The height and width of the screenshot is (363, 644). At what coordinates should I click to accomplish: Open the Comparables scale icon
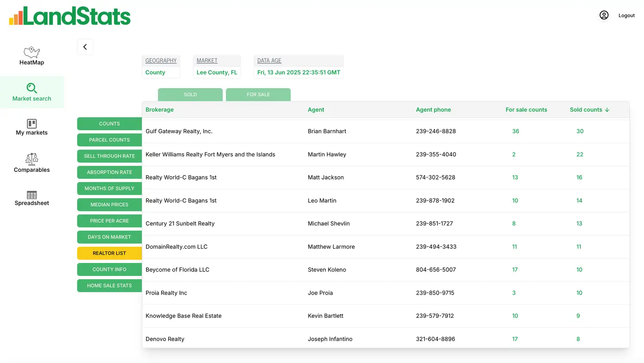tap(32, 159)
